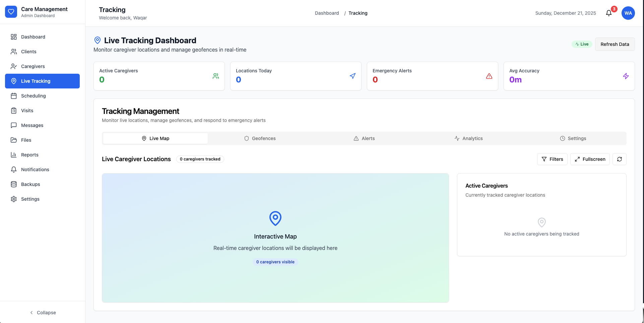Click the refresh icon beside Fullscreen button
644x323 pixels.
click(620, 159)
